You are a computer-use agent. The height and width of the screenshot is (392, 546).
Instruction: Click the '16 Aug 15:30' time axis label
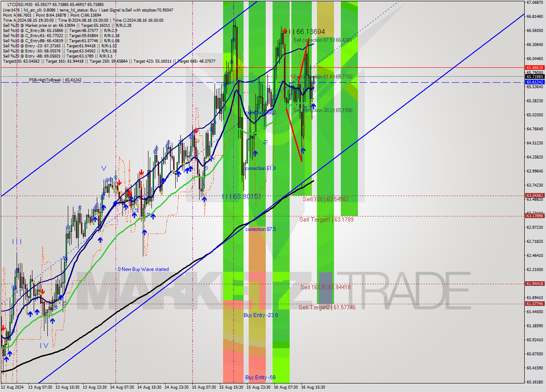313,387
